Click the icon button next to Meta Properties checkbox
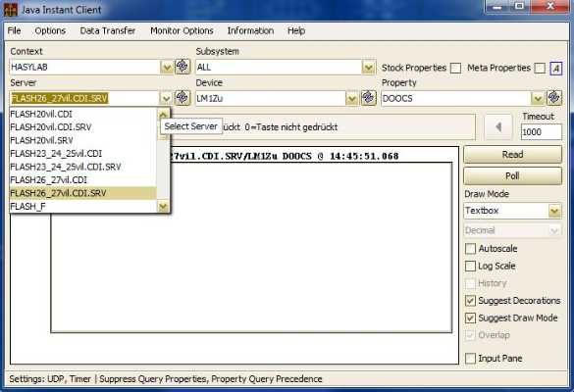Image resolution: width=574 pixels, height=392 pixels. (x=556, y=68)
